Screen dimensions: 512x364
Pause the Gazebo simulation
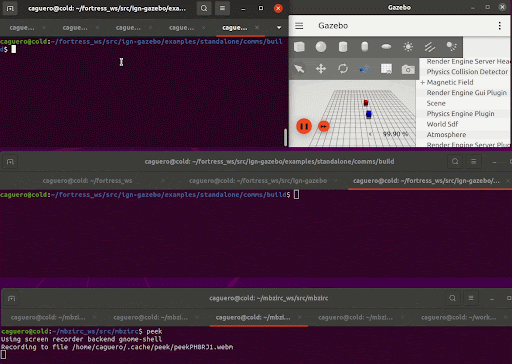304,126
